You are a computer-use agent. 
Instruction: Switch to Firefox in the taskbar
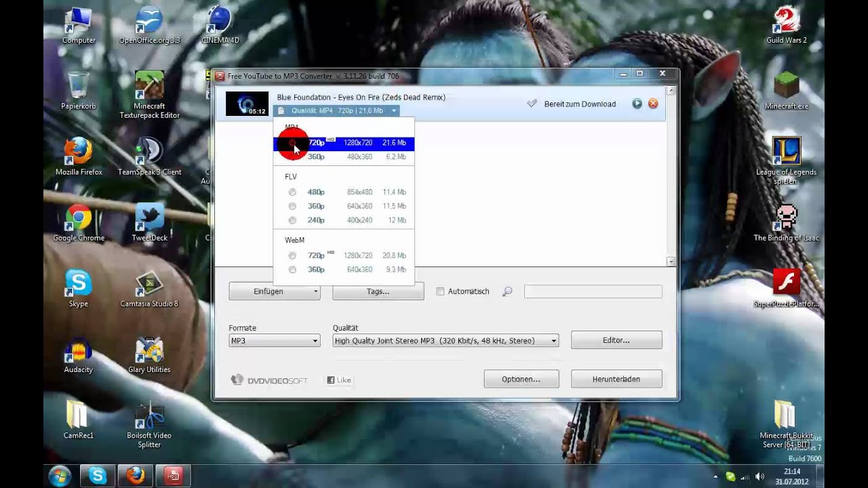point(135,476)
